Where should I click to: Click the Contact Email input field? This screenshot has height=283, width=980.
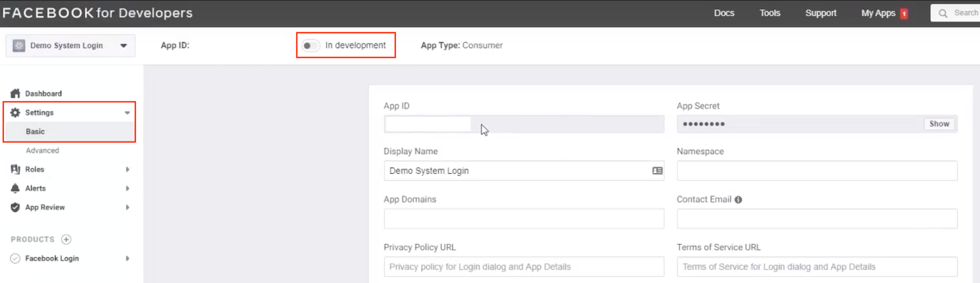pos(817,219)
